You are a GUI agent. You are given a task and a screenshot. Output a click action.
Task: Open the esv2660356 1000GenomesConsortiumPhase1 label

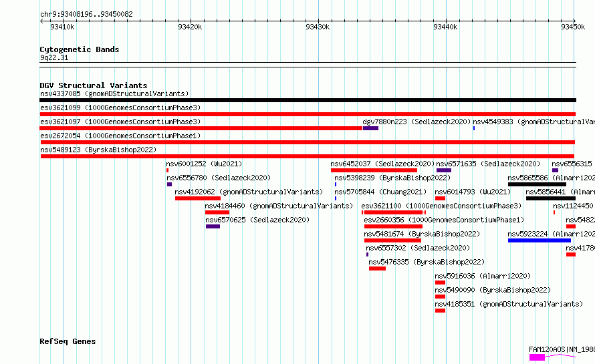(x=444, y=220)
